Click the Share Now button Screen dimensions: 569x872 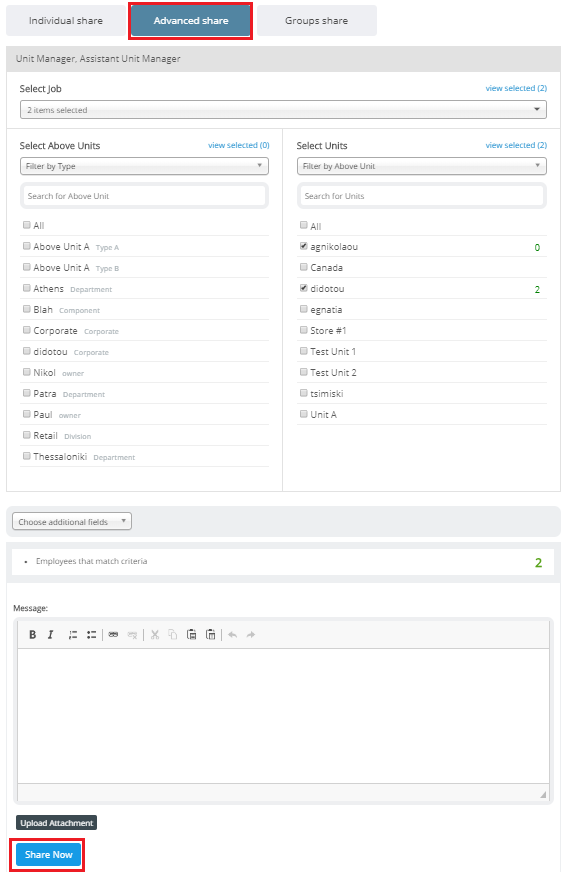pyautogui.click(x=48, y=854)
